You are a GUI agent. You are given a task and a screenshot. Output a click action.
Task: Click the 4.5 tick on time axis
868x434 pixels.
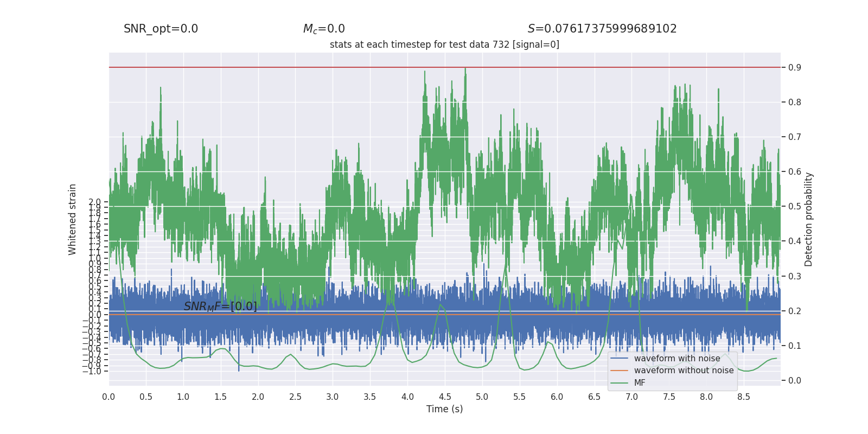tap(445, 397)
